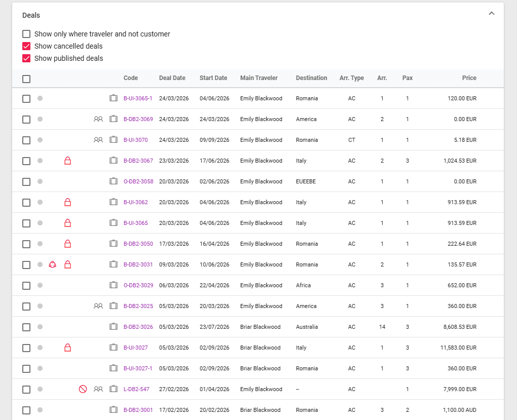Click the group icon on row B-DB2-3025
Viewport: 517px width, 420px height.
[x=98, y=306]
